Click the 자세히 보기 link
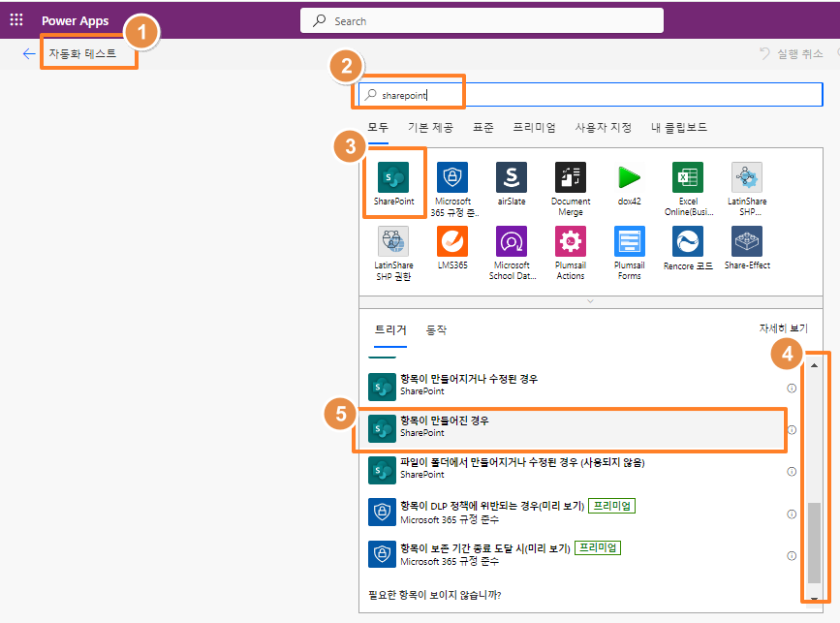The width and height of the screenshot is (840, 623). coord(783,327)
